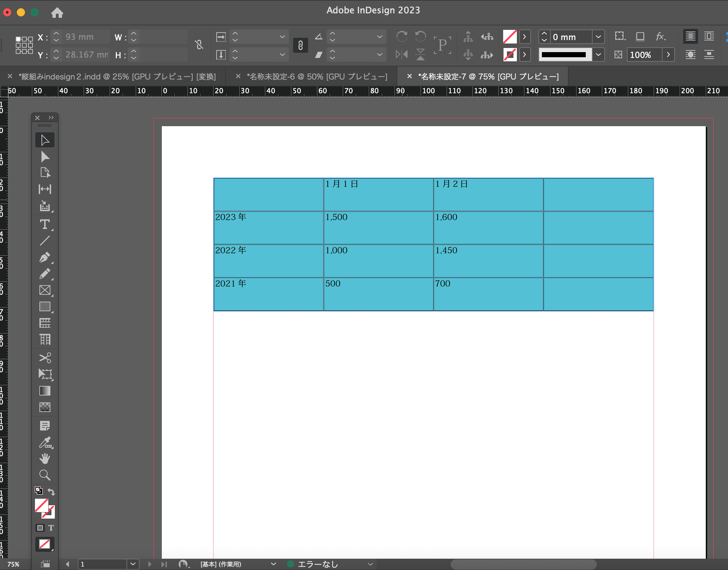The width and height of the screenshot is (728, 570).
Task: Go to previous page arrow
Action: [68, 564]
